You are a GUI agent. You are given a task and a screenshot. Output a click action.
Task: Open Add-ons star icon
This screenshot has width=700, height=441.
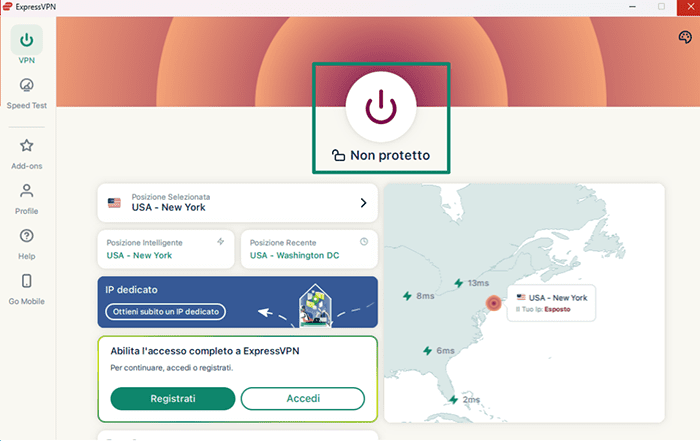pos(27,152)
